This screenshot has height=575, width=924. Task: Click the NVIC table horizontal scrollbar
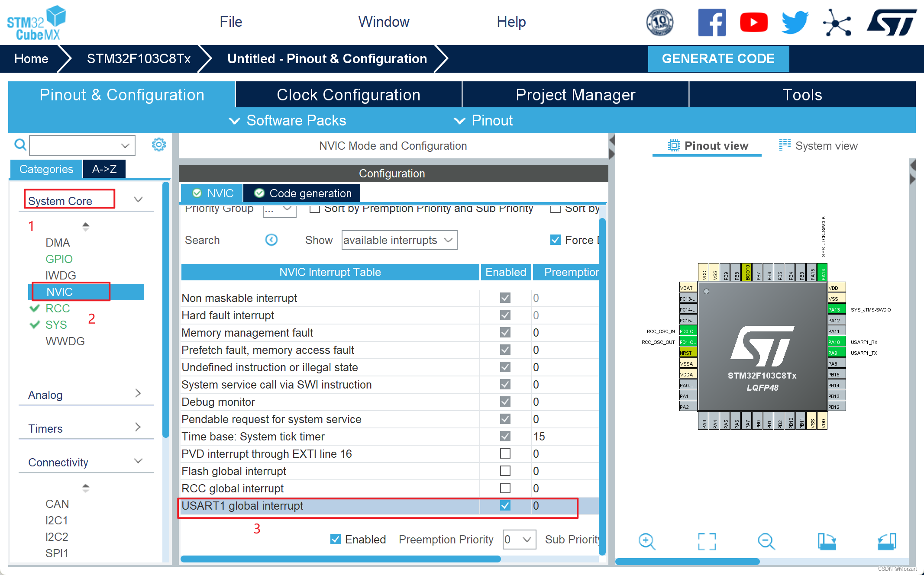pos(340,559)
